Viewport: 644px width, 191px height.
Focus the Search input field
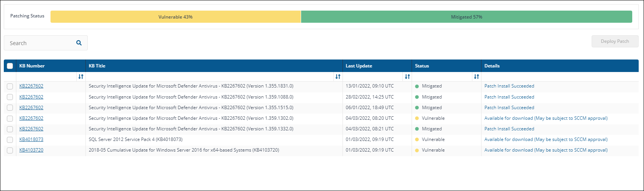[40, 43]
